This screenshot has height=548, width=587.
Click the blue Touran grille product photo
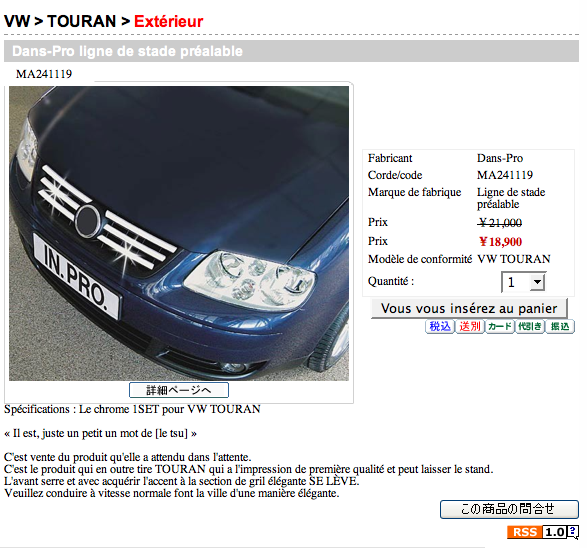(x=179, y=233)
